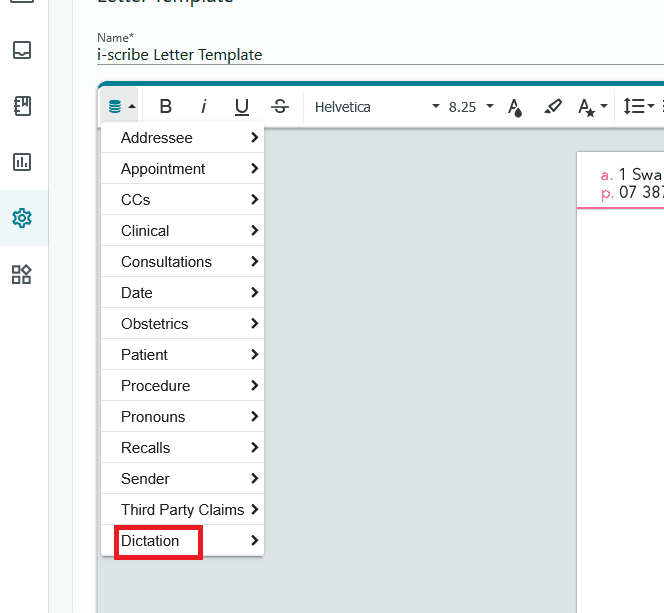Open the merge fields database dropdown

(121, 106)
